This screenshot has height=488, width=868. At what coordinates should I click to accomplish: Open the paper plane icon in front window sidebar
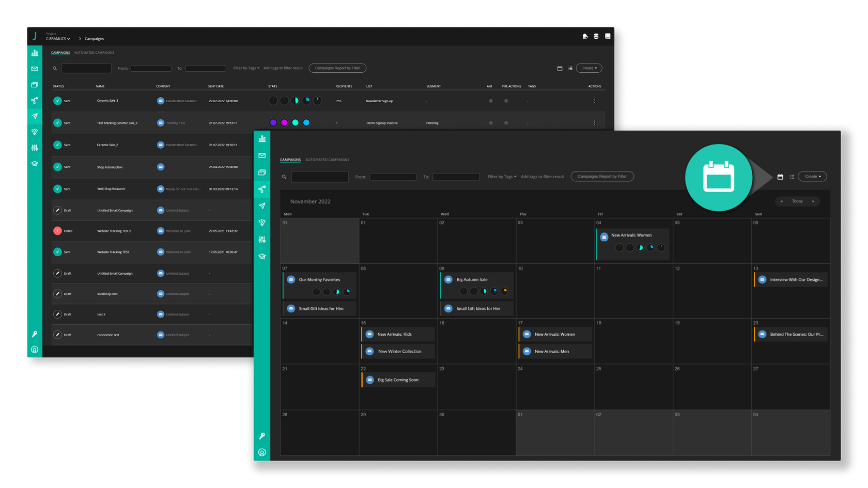tap(262, 206)
